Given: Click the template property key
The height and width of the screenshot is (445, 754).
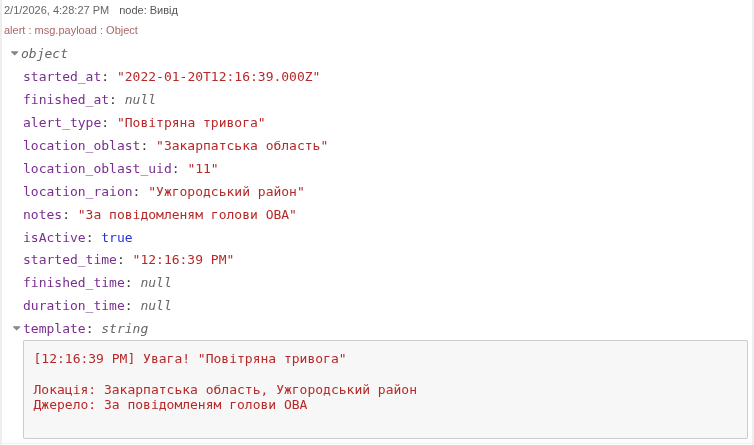Looking at the screenshot, I should pyautogui.click(x=54, y=329).
